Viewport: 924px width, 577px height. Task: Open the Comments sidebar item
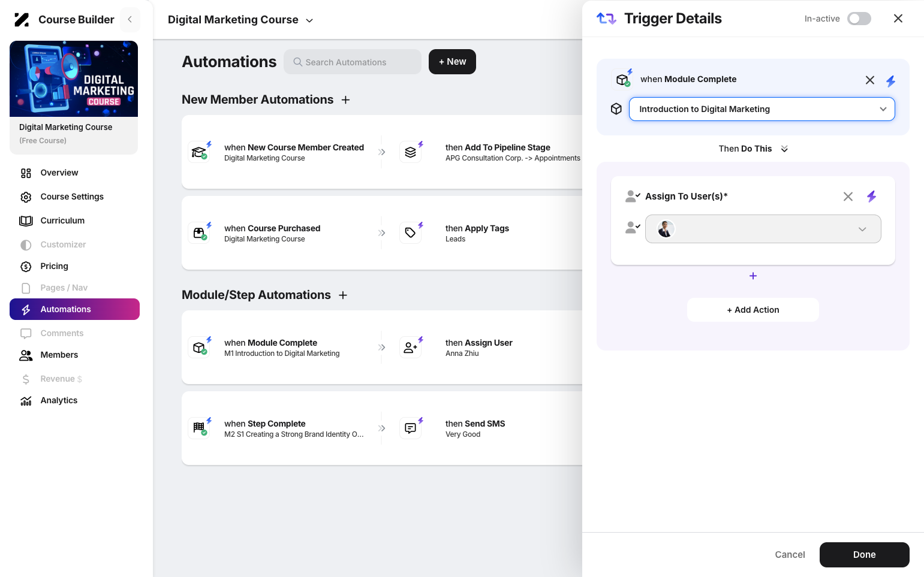[74, 333]
